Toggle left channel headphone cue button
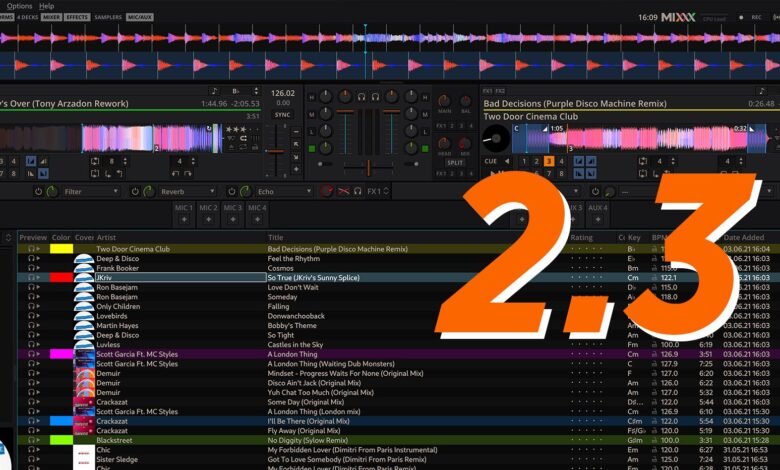780x470 pixels. pyautogui.click(x=362, y=96)
